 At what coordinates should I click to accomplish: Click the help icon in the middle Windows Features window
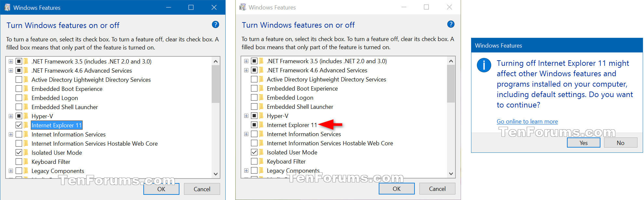(x=451, y=24)
